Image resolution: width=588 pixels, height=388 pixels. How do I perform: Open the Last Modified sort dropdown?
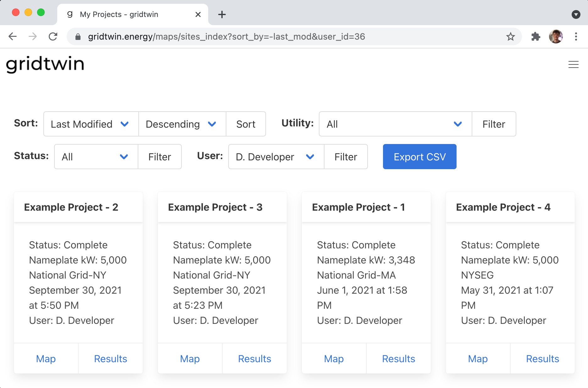pyautogui.click(x=91, y=124)
